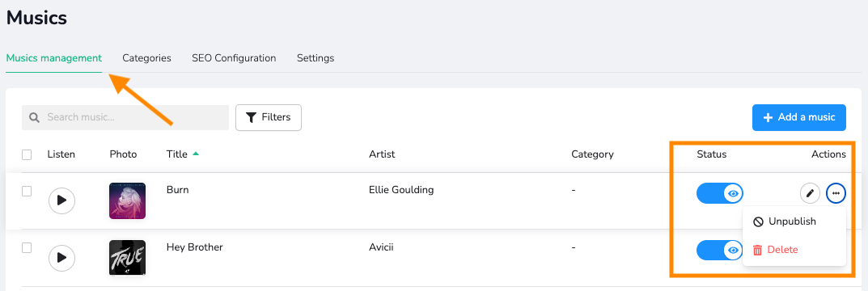868x291 pixels.
Task: Open the Filters dropdown
Action: pyautogui.click(x=269, y=117)
